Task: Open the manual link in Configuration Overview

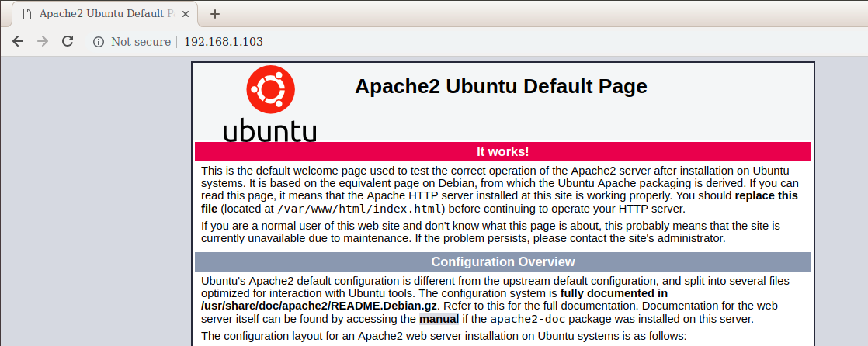Action: 439,319
